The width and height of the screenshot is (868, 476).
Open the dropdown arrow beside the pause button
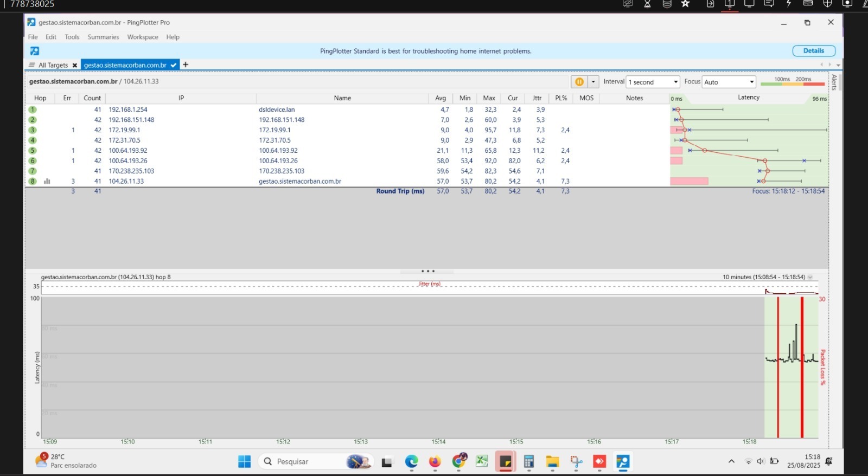[593, 82]
